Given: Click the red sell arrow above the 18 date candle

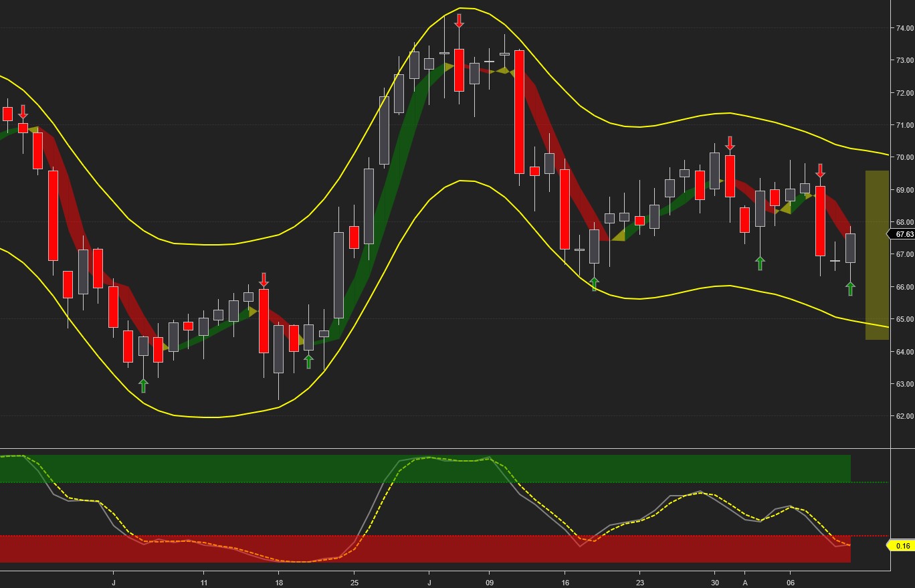Looking at the screenshot, I should click(264, 280).
